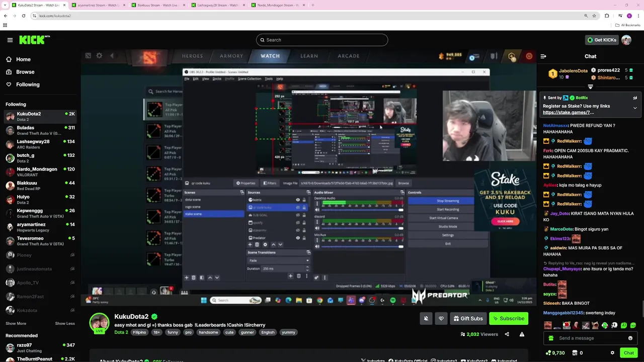Open the Nardo_Mondragon channel in sidebar

point(40,172)
